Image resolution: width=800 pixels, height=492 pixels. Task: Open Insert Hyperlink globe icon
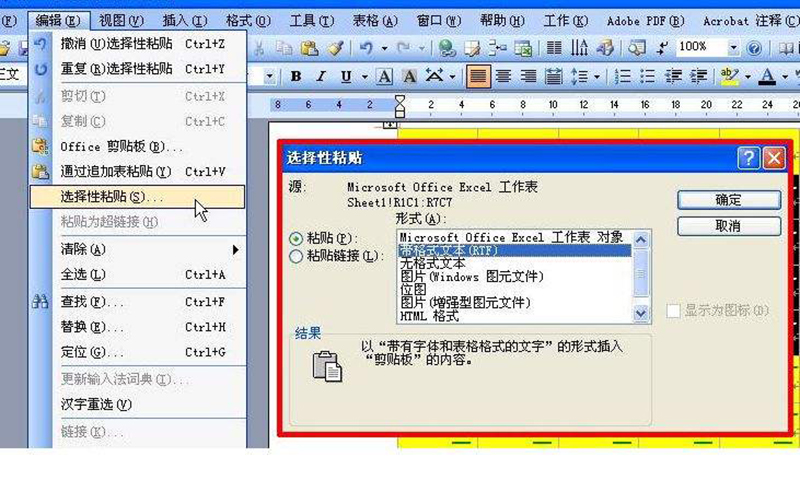pyautogui.click(x=447, y=48)
